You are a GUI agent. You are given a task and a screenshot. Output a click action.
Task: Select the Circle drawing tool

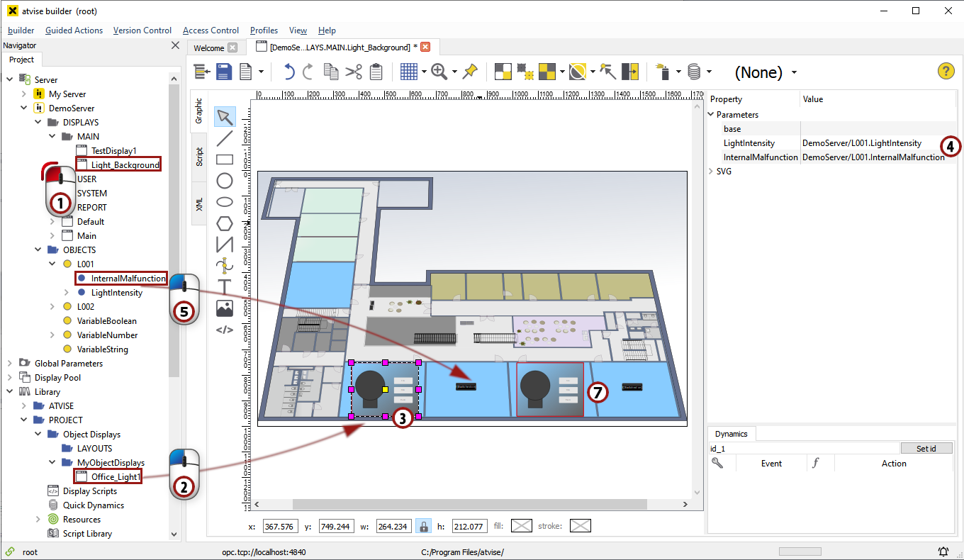(x=224, y=181)
